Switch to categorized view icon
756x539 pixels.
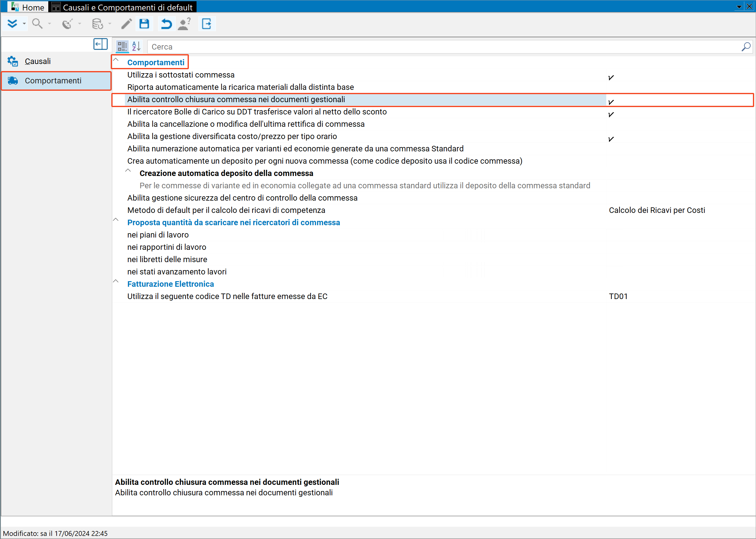click(122, 46)
